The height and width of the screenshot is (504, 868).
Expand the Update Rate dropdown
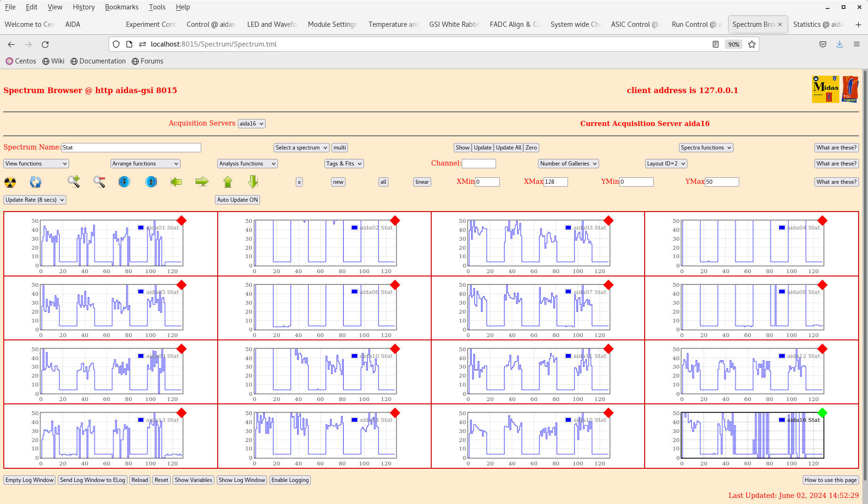(35, 200)
